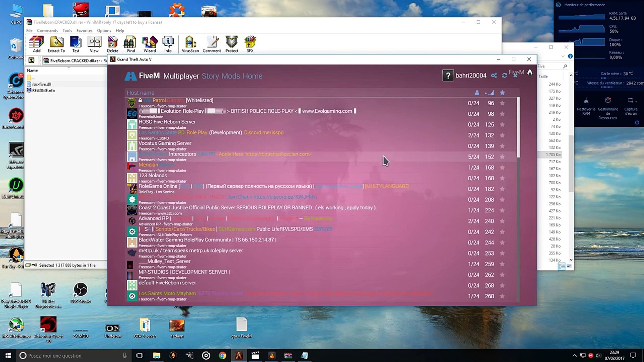
Task: Select RoleGame Online server row
Action: pyautogui.click(x=321, y=189)
